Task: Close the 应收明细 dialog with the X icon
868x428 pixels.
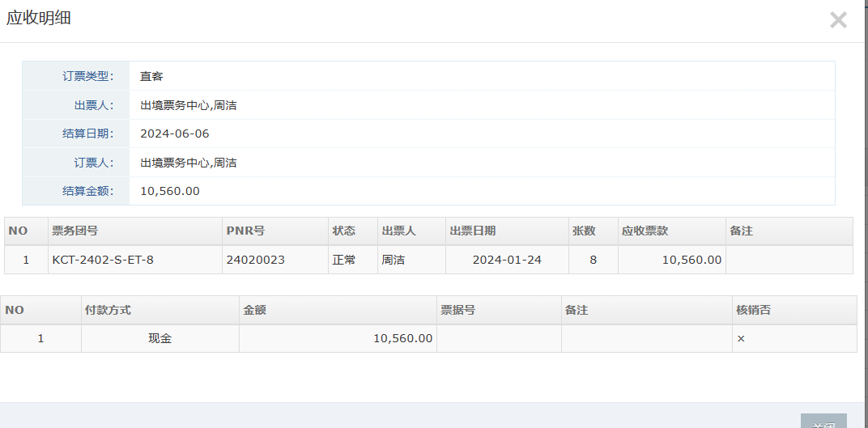Action: 838,20
